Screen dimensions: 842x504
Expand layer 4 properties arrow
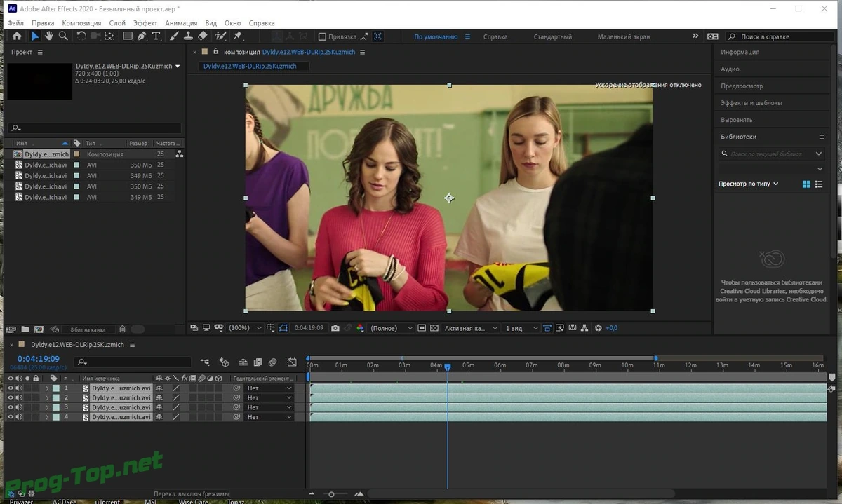(x=47, y=417)
